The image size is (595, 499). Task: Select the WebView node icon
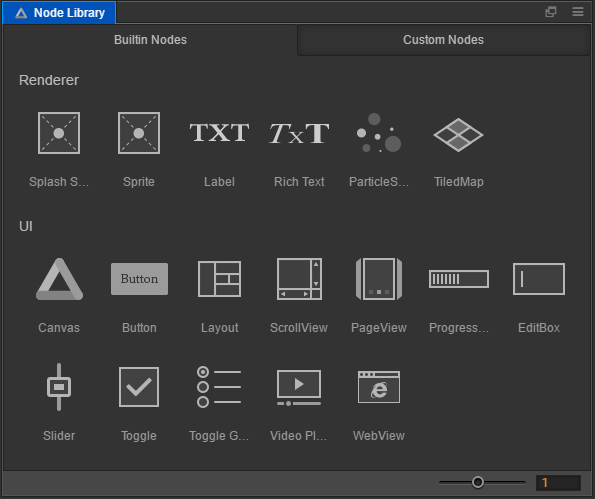point(379,387)
